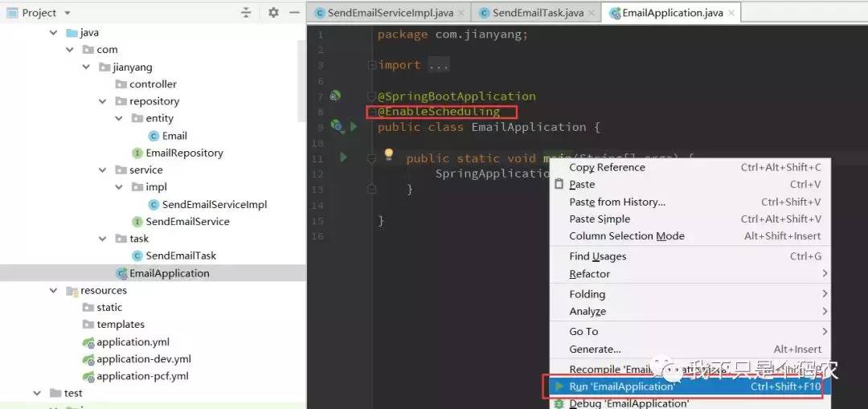
Task: Select application-dev.yml file in tree
Action: pos(144,359)
